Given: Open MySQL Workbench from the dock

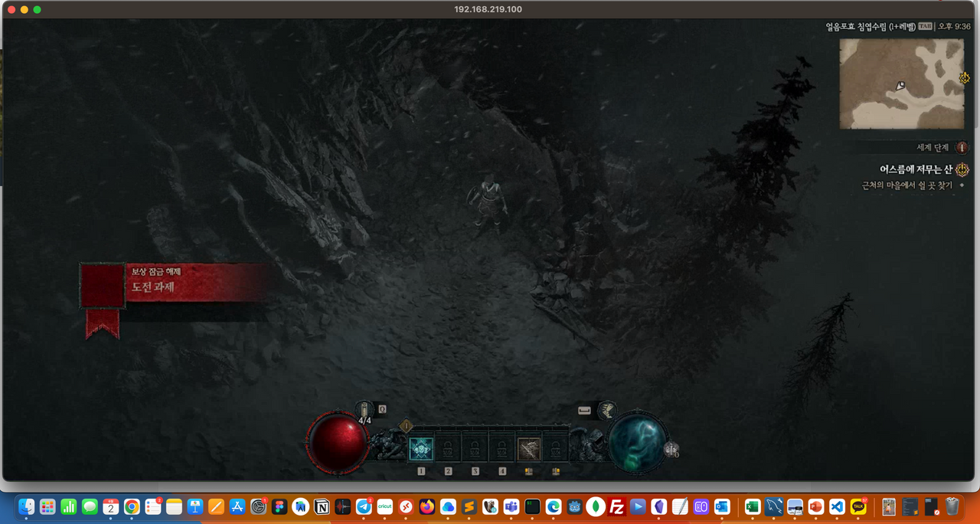Looking at the screenshot, I should click(x=774, y=506).
